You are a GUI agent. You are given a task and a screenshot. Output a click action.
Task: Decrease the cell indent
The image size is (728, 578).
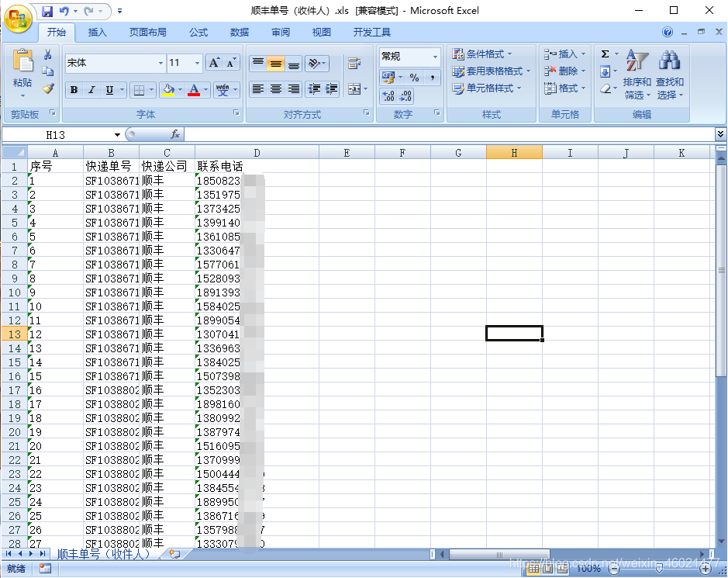pyautogui.click(x=314, y=88)
